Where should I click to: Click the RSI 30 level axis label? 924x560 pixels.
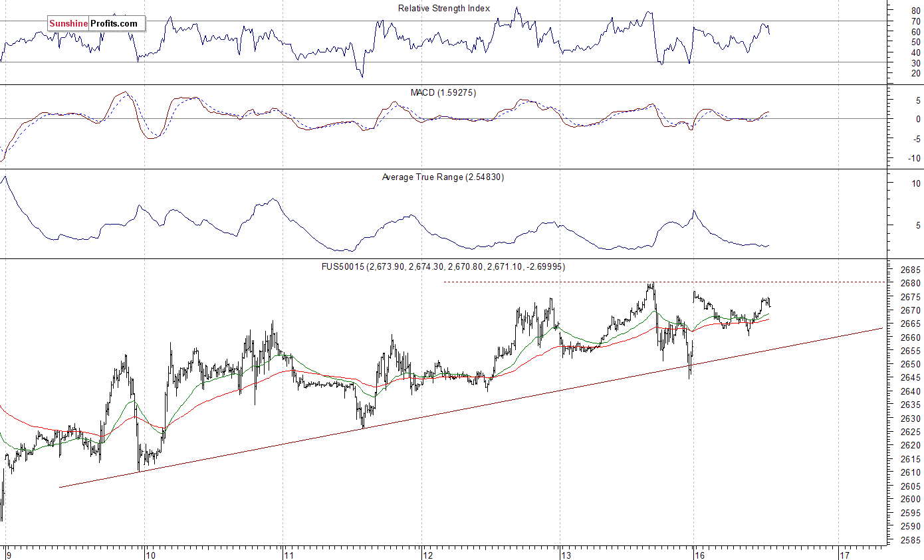pyautogui.click(x=916, y=62)
